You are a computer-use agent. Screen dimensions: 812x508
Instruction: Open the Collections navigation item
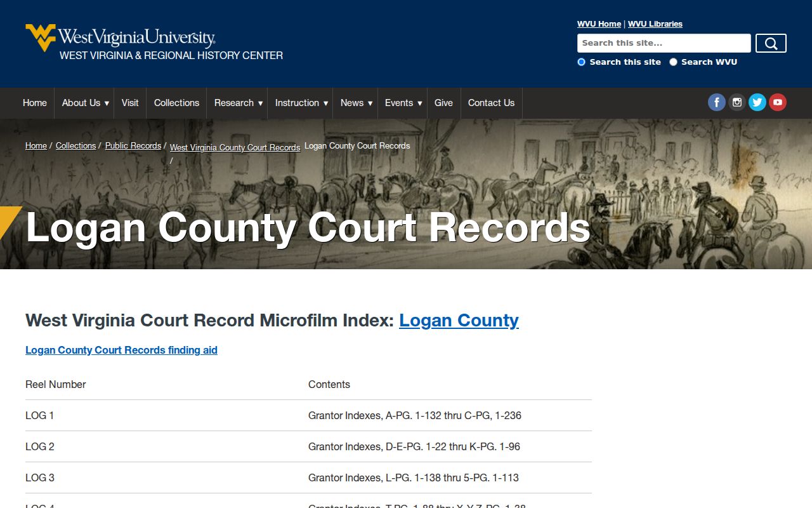pos(176,103)
